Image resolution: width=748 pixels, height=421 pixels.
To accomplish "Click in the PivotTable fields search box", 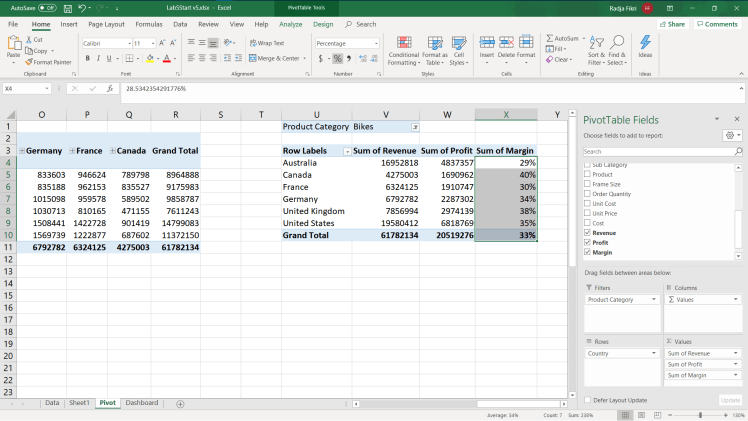I will click(657, 151).
